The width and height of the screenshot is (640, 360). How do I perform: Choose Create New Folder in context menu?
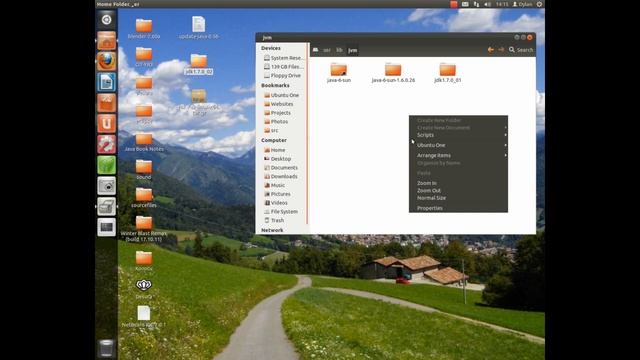pyautogui.click(x=458, y=120)
